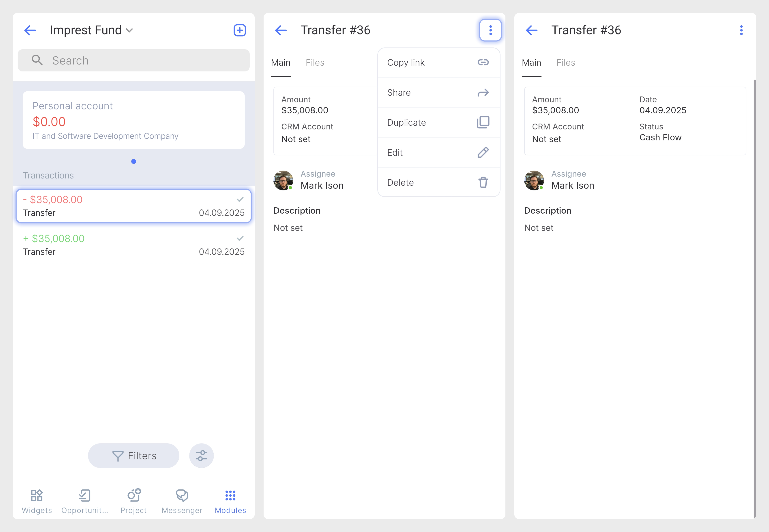Click Status Cash Flow value
Viewport: 769px width, 532px height.
tap(660, 137)
